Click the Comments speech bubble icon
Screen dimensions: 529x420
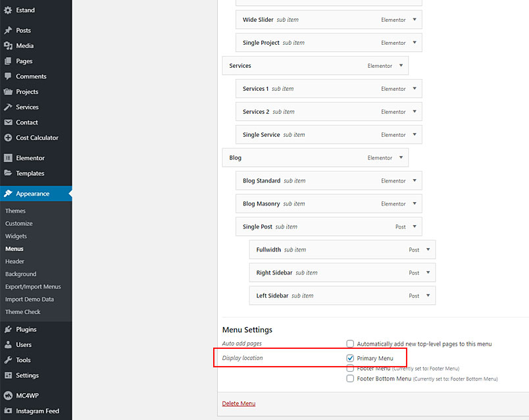coord(8,76)
